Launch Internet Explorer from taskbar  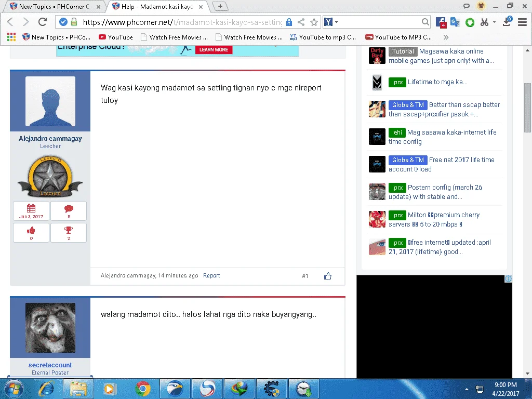tap(46, 389)
